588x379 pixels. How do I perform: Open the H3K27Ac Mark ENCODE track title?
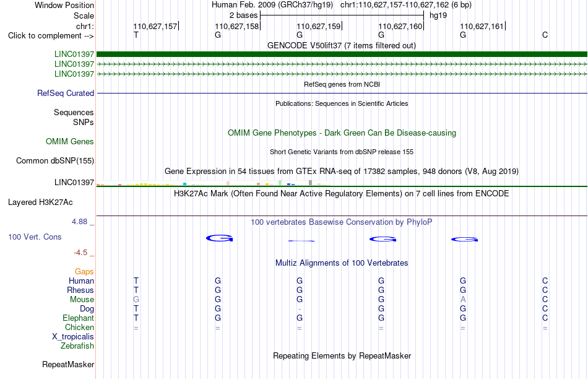(x=342, y=194)
